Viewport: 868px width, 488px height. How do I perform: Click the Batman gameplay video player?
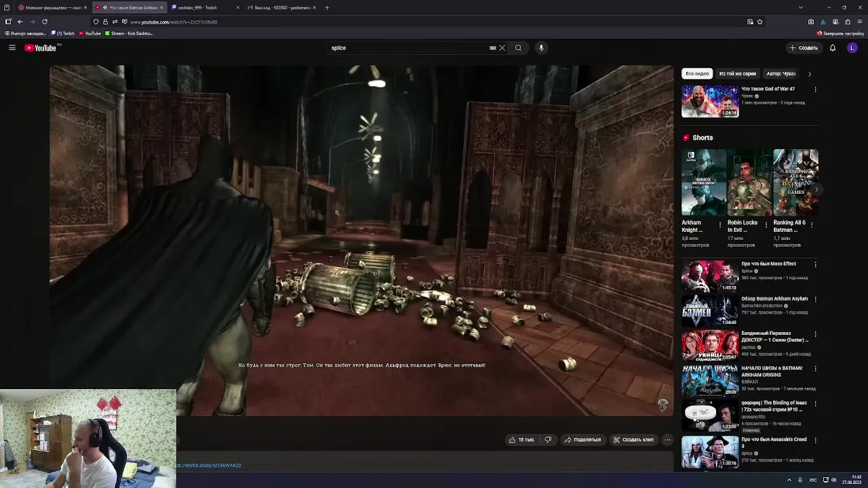tap(361, 241)
